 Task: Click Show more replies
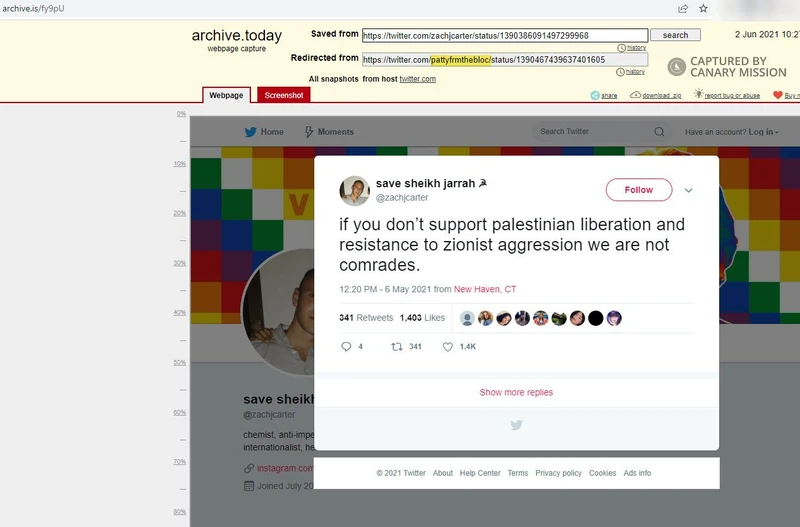pos(516,392)
